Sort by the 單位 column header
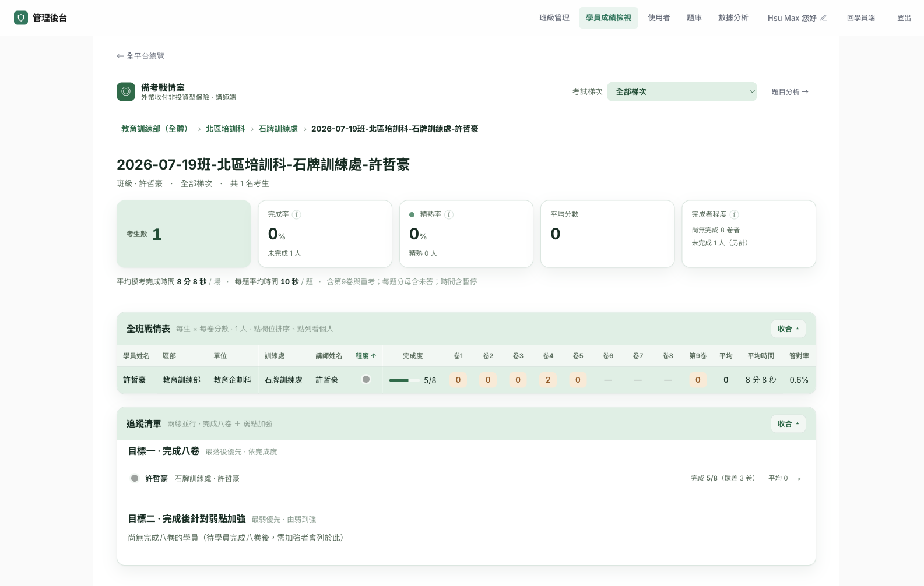The image size is (924, 586). [220, 355]
